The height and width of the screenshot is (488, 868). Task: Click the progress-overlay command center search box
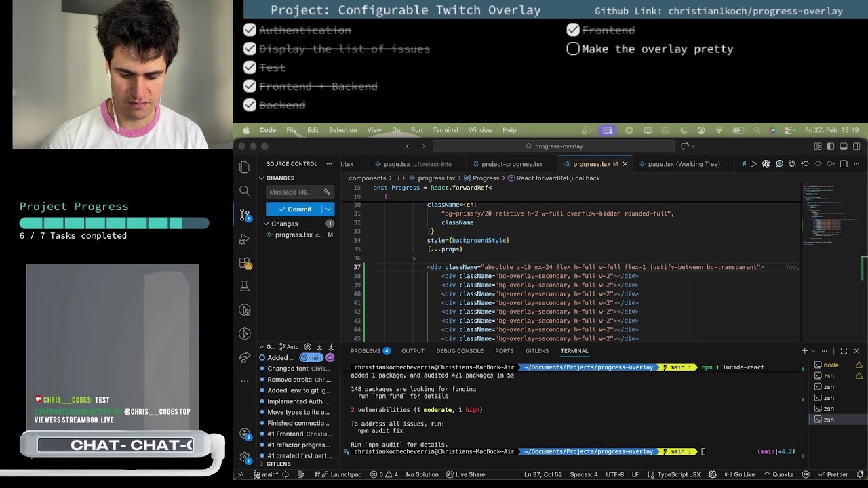553,146
